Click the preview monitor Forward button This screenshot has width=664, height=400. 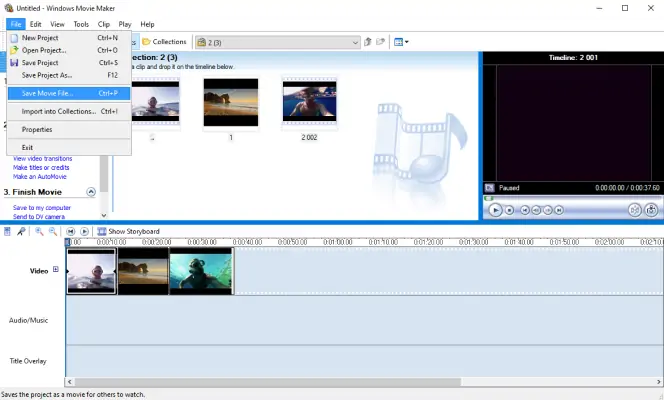(559, 210)
